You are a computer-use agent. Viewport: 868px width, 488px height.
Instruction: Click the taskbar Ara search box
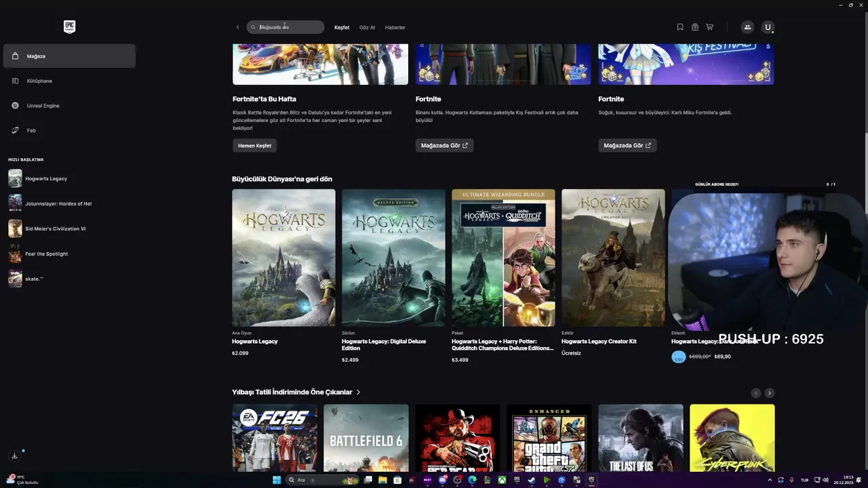(x=323, y=480)
